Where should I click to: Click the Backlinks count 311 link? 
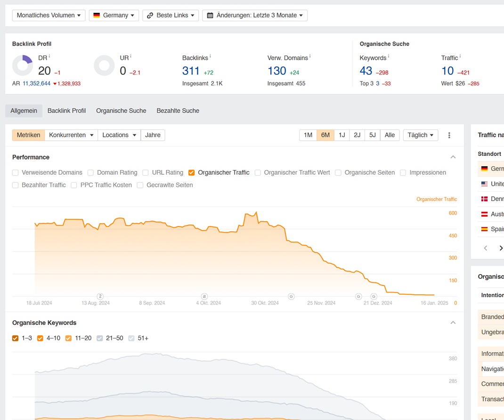point(191,71)
